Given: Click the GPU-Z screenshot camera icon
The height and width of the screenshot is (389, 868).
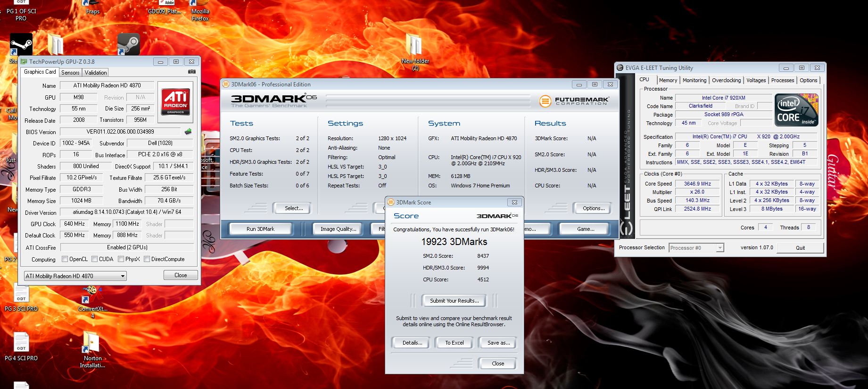Looking at the screenshot, I should (192, 72).
